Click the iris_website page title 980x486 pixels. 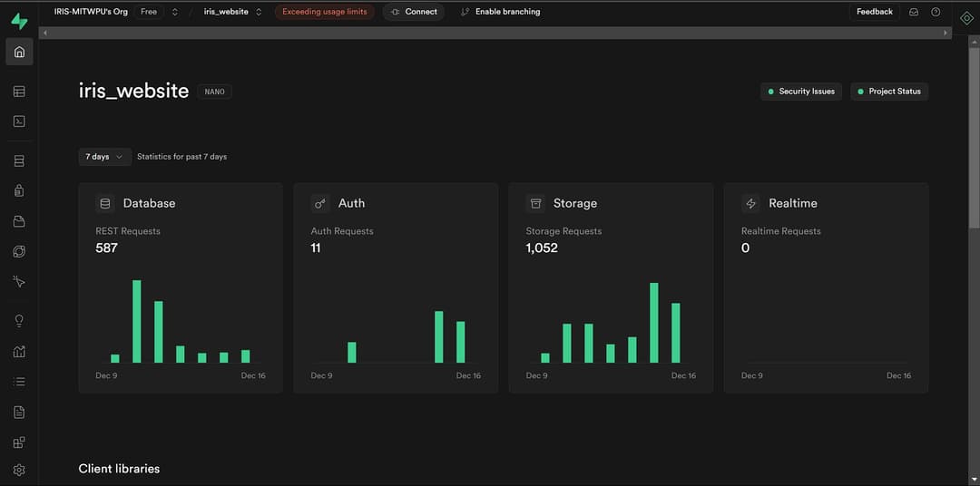tap(133, 92)
